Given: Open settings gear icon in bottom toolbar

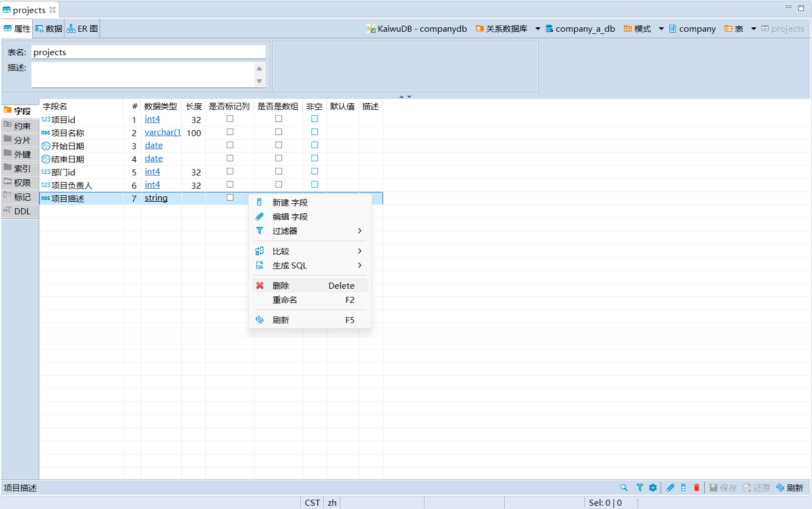Looking at the screenshot, I should [652, 488].
